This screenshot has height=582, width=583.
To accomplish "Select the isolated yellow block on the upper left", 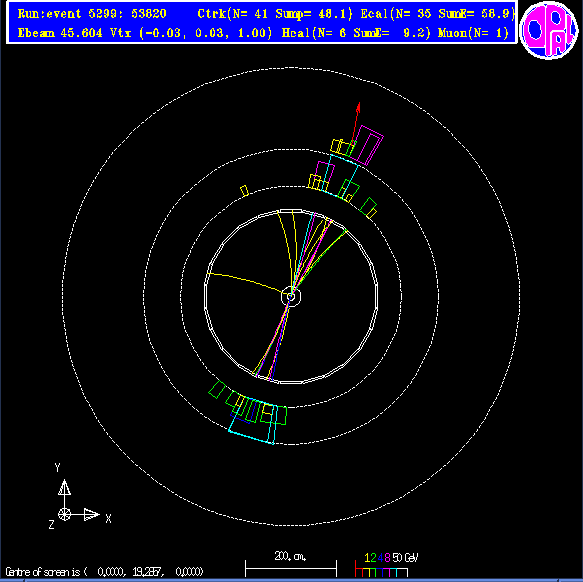I will click(x=244, y=190).
